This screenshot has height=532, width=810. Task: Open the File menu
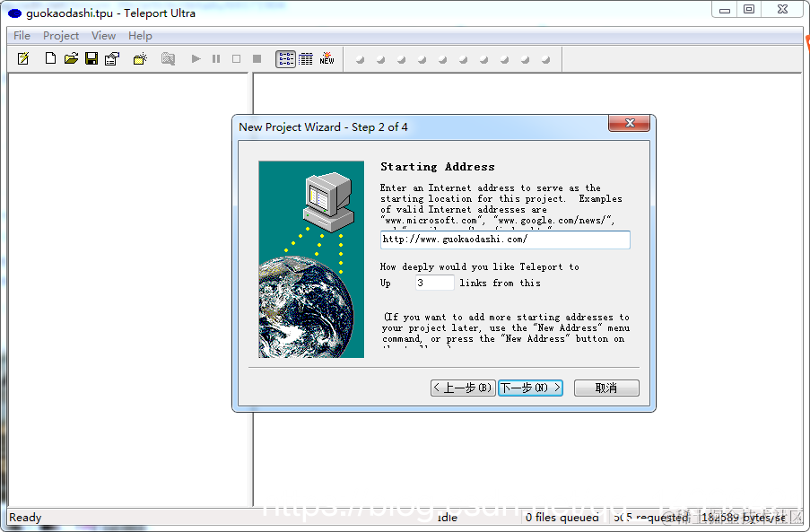click(x=22, y=36)
